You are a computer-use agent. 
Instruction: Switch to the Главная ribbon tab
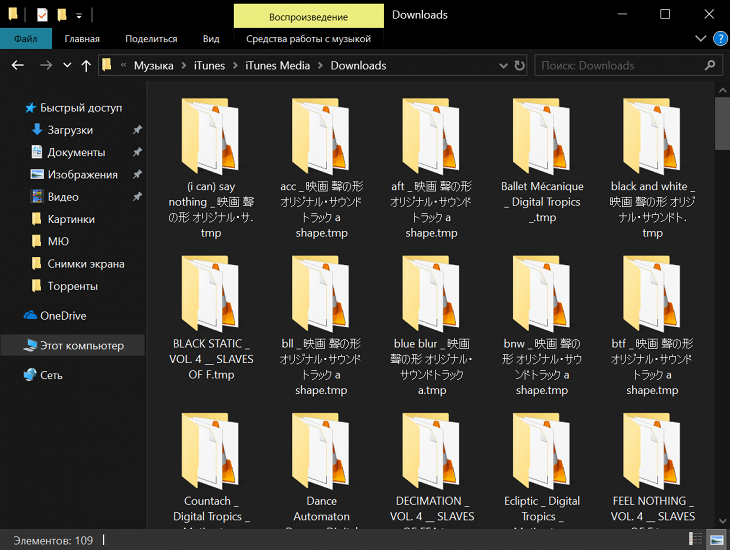[x=82, y=39]
